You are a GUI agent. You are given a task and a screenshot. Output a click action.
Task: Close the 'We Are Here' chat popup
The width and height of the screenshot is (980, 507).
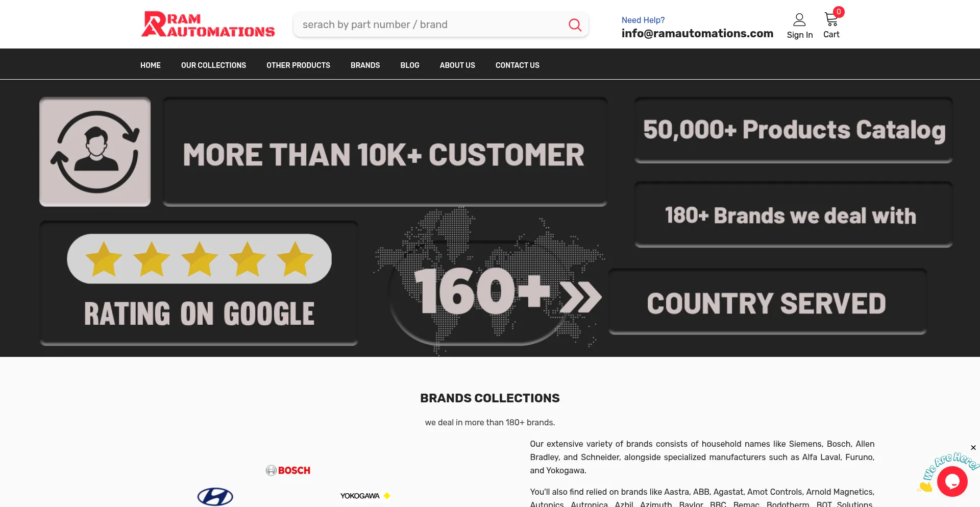click(x=973, y=448)
